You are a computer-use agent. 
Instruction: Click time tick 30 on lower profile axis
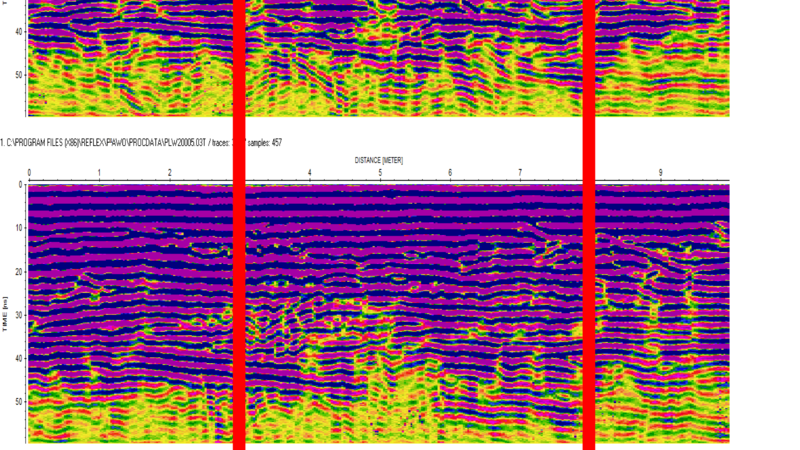[18, 315]
